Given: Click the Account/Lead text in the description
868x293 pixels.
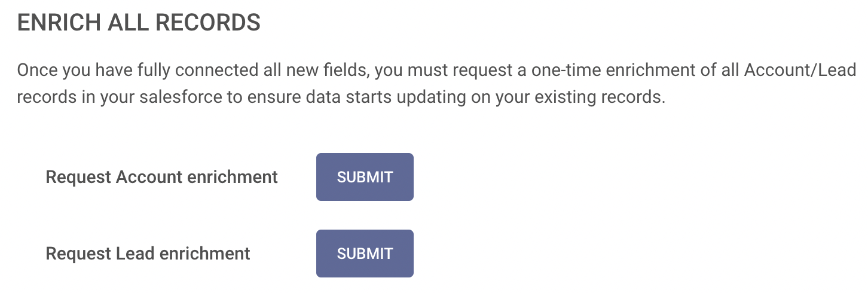Looking at the screenshot, I should (800, 70).
